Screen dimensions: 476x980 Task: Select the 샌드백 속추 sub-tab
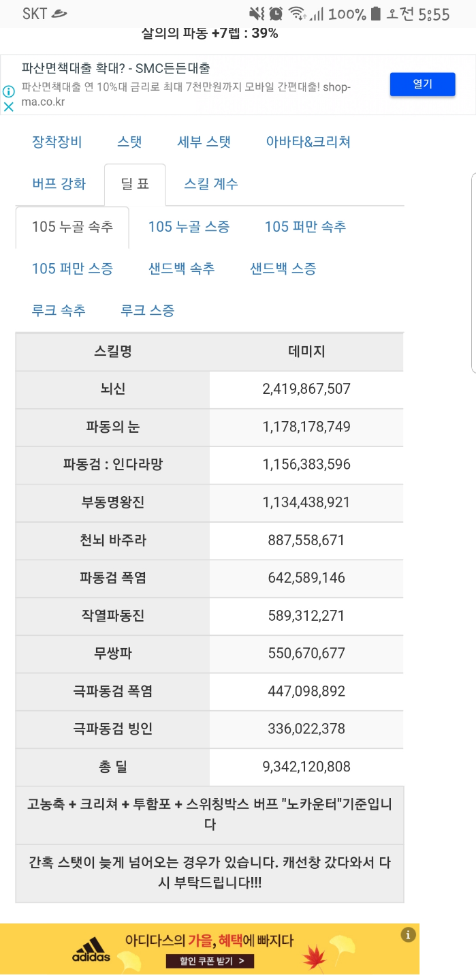click(x=182, y=269)
